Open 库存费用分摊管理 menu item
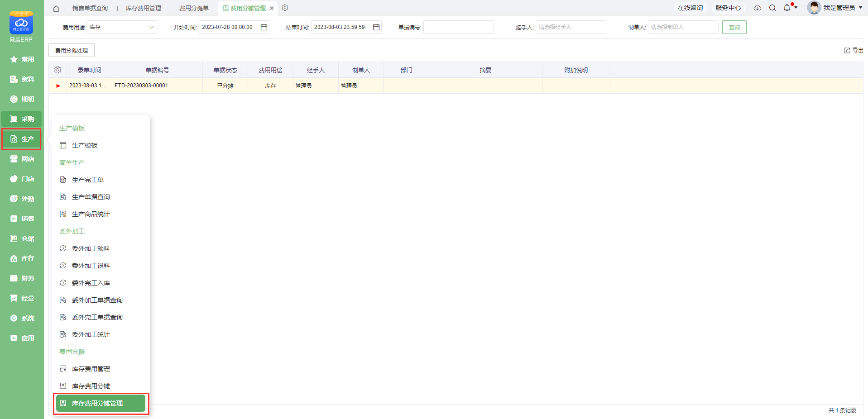 coord(101,403)
